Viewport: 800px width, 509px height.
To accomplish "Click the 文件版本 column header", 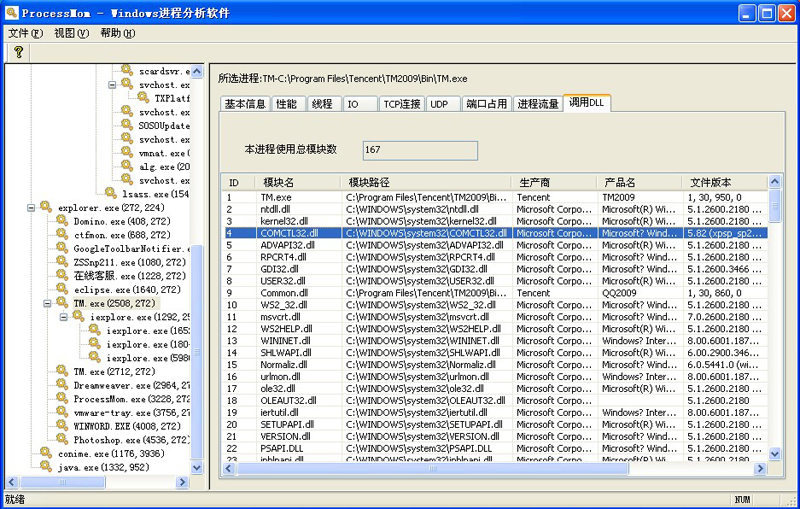I will [711, 182].
